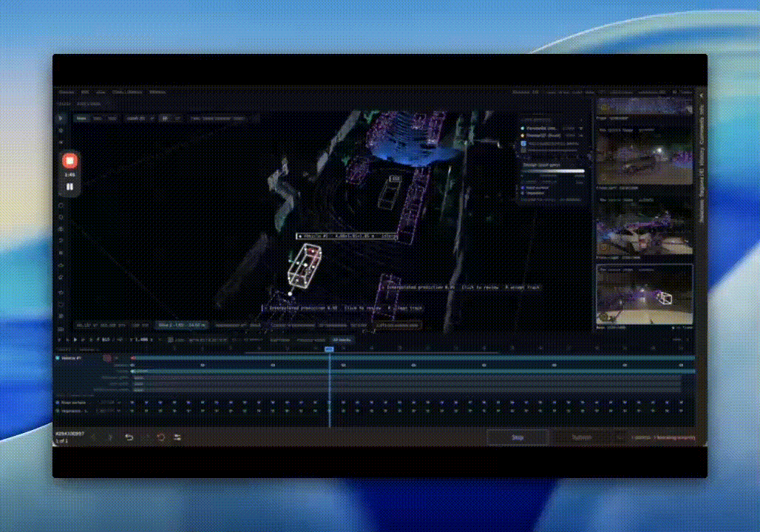Click the Skip button
The height and width of the screenshot is (532, 760).
[518, 437]
